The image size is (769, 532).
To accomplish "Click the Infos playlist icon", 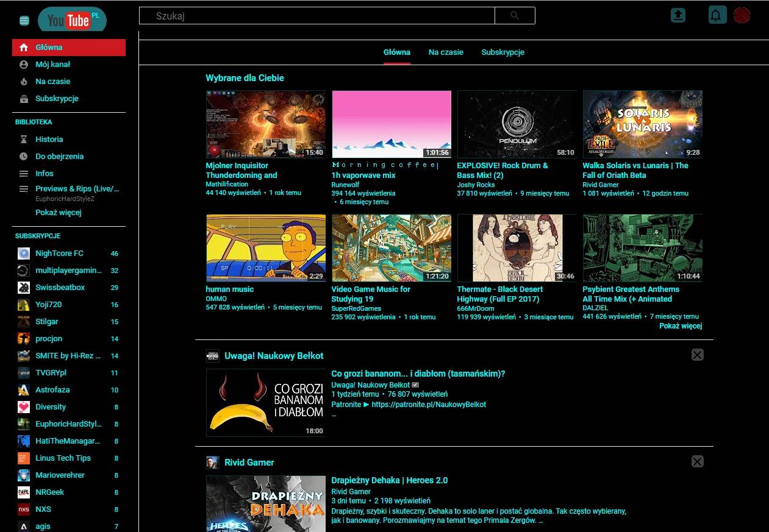I will [x=24, y=174].
